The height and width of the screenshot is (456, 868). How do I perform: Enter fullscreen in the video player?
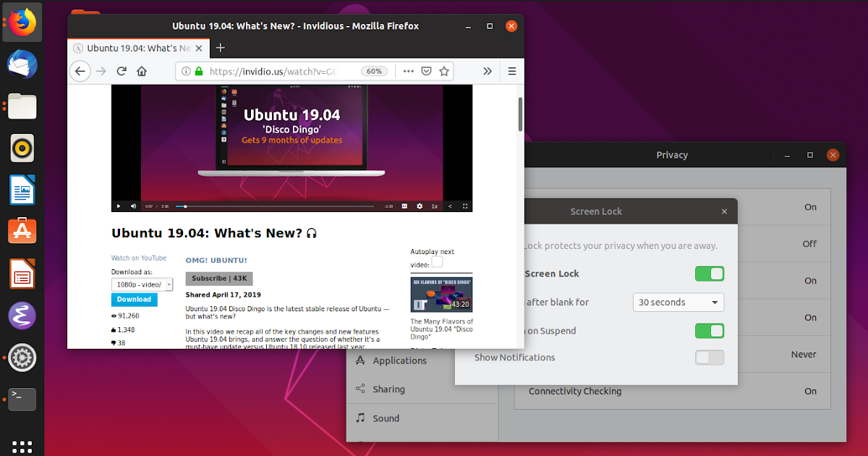(465, 206)
